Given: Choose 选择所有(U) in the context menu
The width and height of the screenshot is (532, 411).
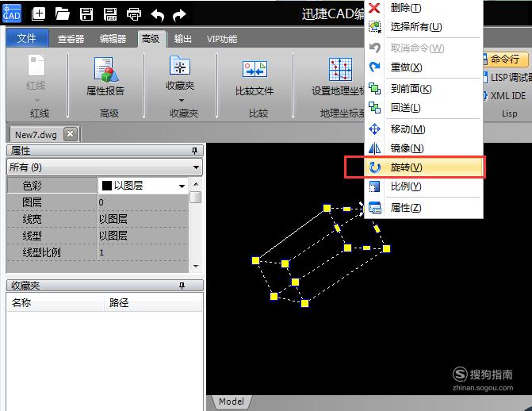Looking at the screenshot, I should coord(423,26).
